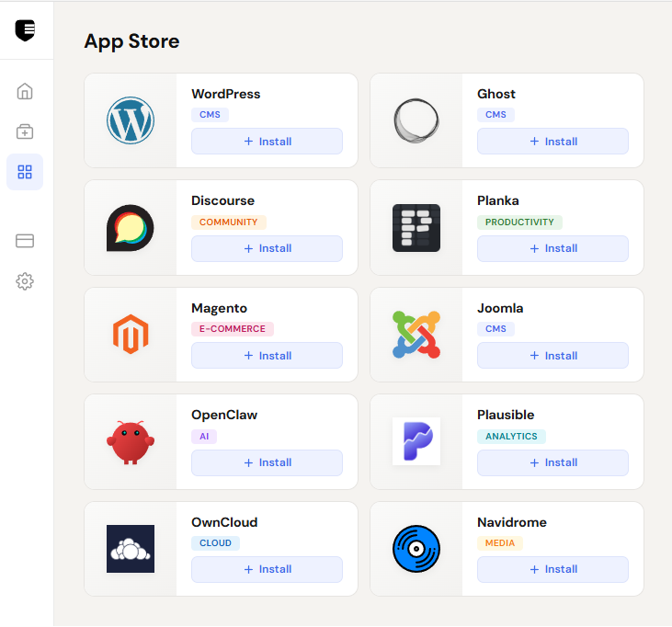
Task: Open the Home icon in sidebar
Action: pyautogui.click(x=25, y=91)
